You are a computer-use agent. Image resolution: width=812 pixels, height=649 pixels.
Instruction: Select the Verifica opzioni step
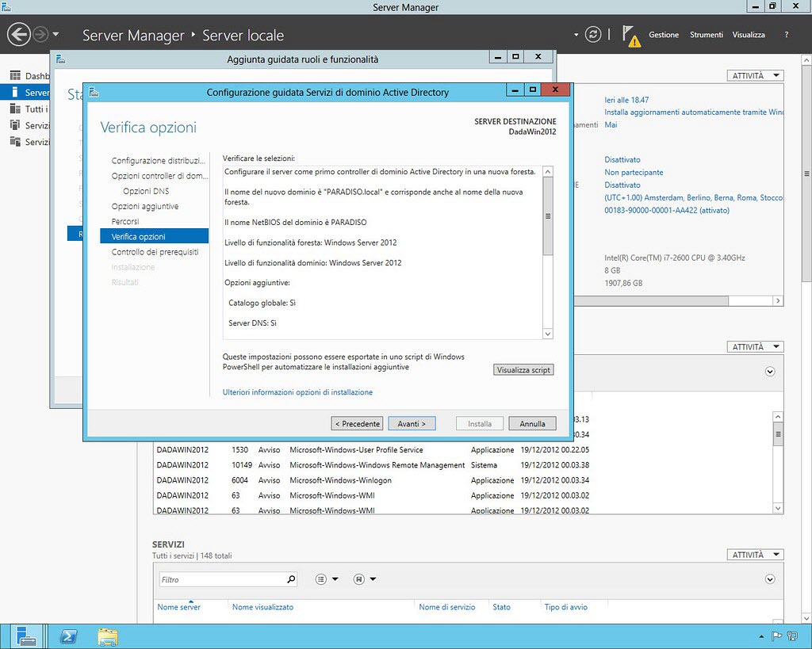tap(155, 236)
